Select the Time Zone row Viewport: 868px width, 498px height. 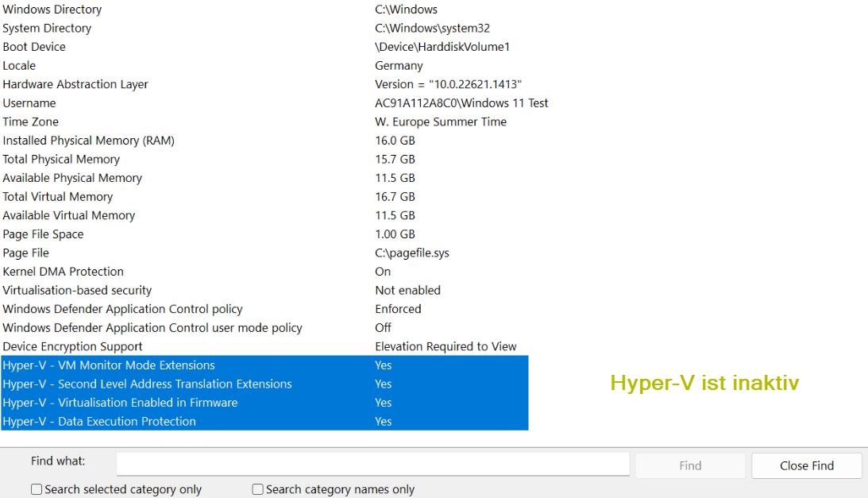(31, 122)
